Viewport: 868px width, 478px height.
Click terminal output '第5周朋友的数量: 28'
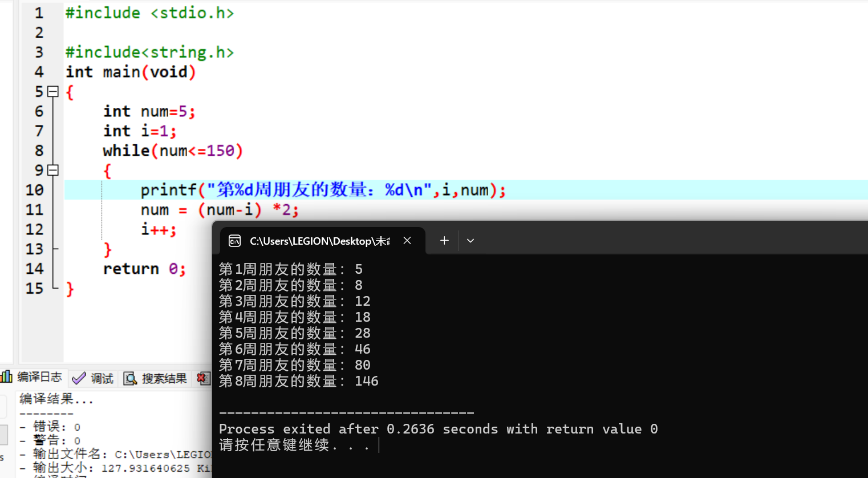[295, 333]
